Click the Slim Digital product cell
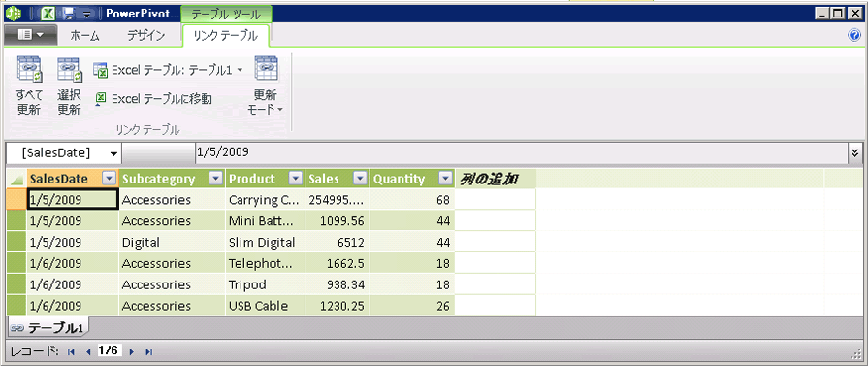 (x=265, y=243)
